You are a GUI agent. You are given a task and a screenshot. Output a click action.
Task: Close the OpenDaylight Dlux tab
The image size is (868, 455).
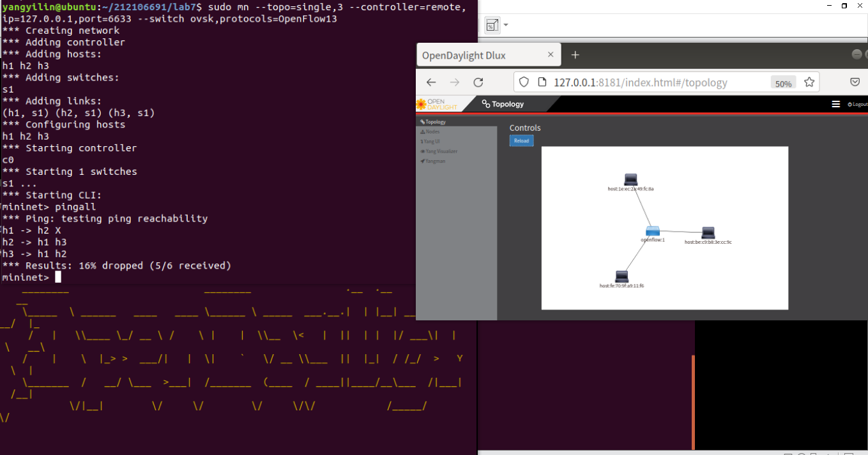[551, 55]
